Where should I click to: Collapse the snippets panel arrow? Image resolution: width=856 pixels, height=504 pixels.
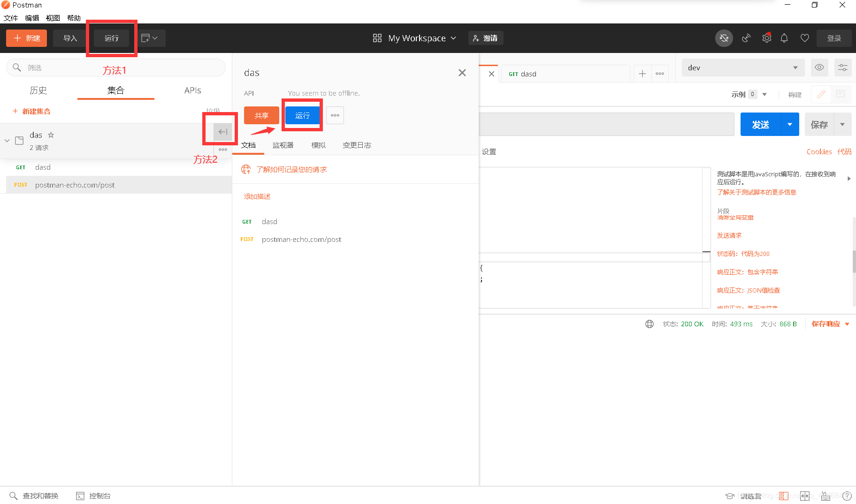pos(849,179)
